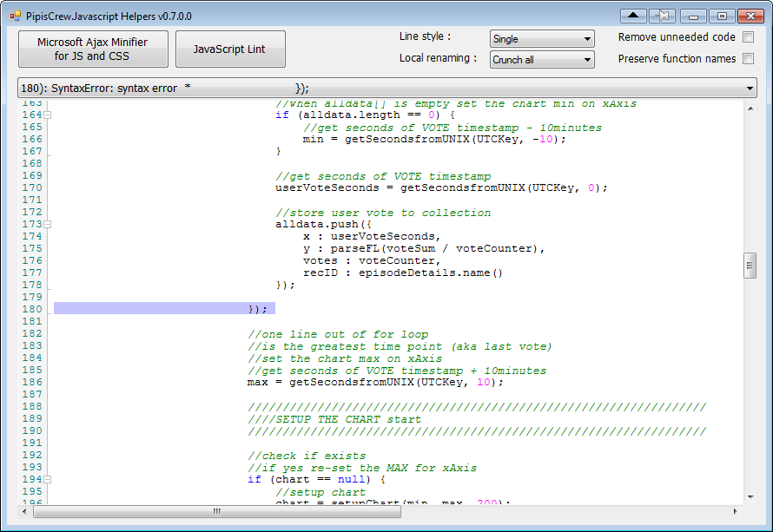Image resolution: width=773 pixels, height=532 pixels.
Task: Click 'max = getSecondsfromUNIX(UTCKey, 10);' line
Action: (375, 382)
